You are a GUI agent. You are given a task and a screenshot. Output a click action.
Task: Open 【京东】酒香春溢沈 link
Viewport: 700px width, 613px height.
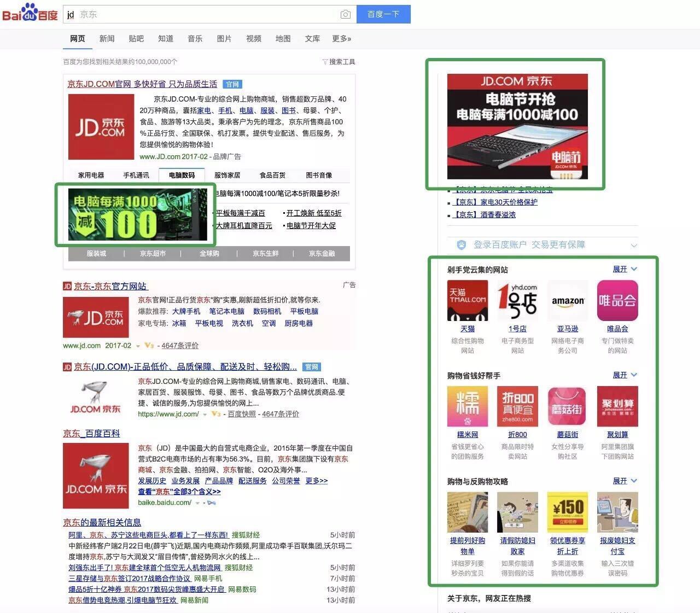484,215
